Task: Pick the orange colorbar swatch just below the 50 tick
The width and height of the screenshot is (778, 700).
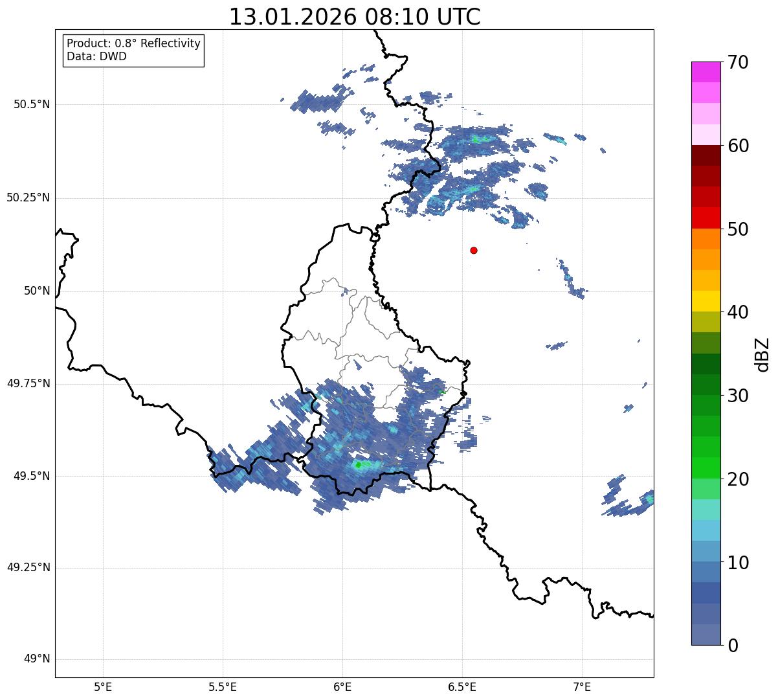Action: pos(706,239)
